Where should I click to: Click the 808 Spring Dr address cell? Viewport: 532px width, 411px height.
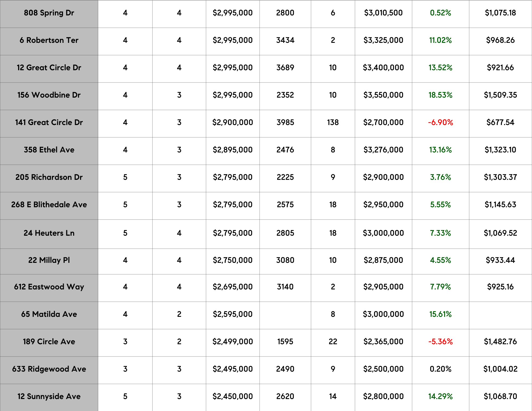click(x=49, y=13)
